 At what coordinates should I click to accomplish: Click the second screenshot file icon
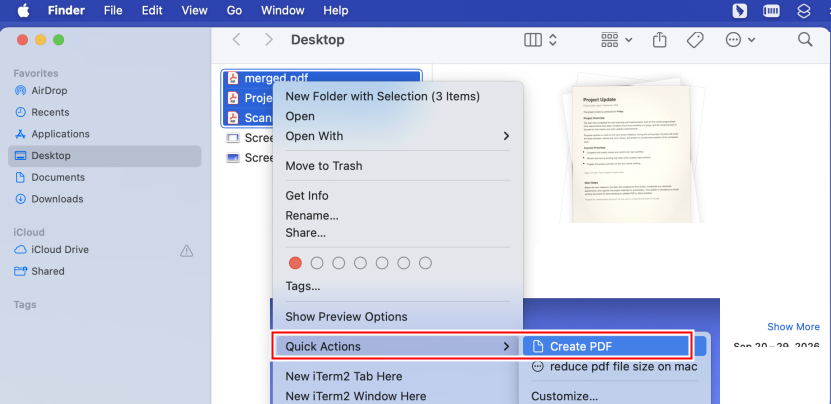tap(233, 157)
